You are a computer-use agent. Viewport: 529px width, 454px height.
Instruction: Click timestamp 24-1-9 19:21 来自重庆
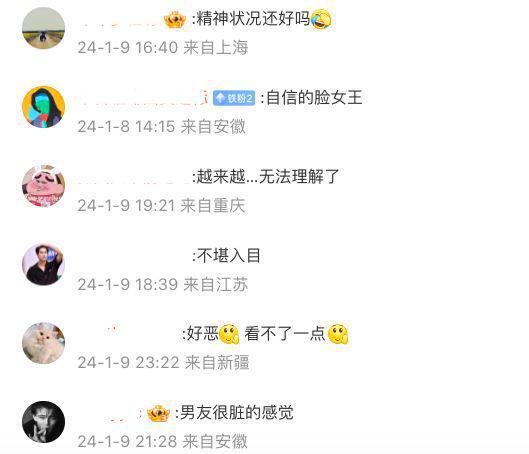tap(162, 205)
